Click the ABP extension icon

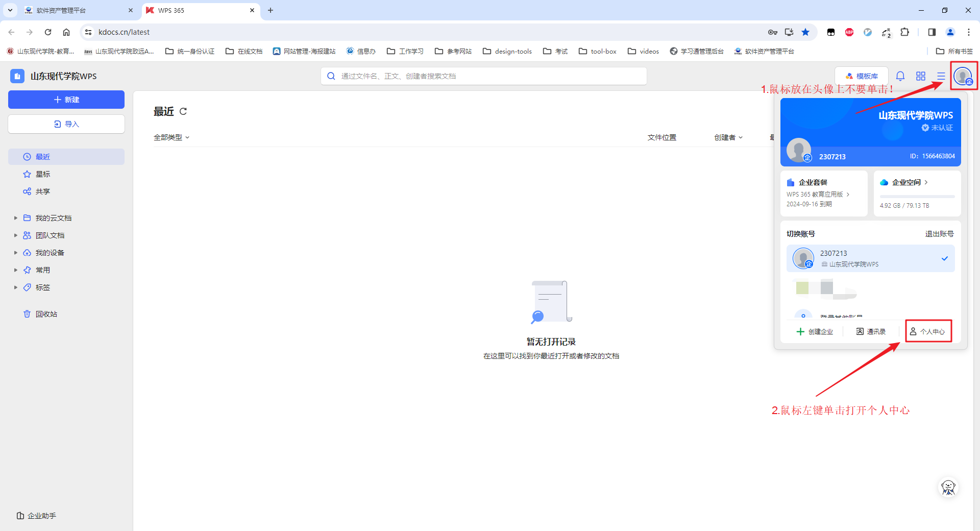coord(849,32)
